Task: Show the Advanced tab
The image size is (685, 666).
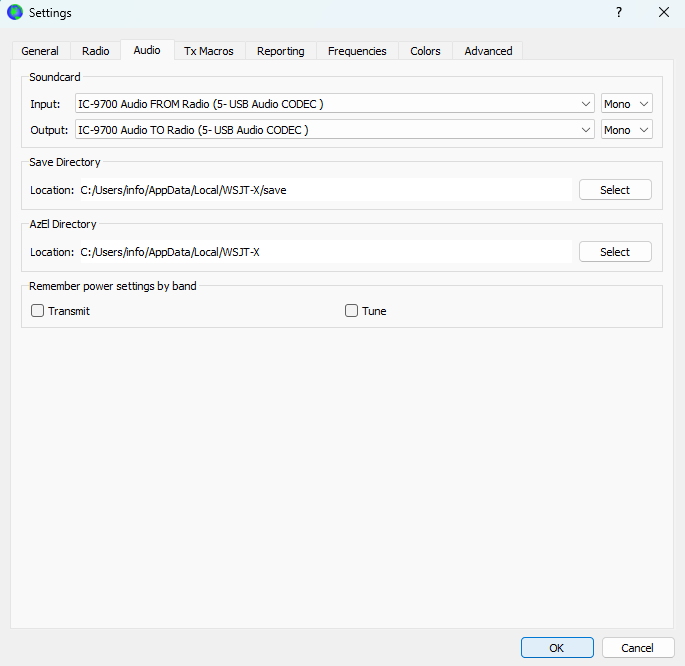Action: click(488, 51)
